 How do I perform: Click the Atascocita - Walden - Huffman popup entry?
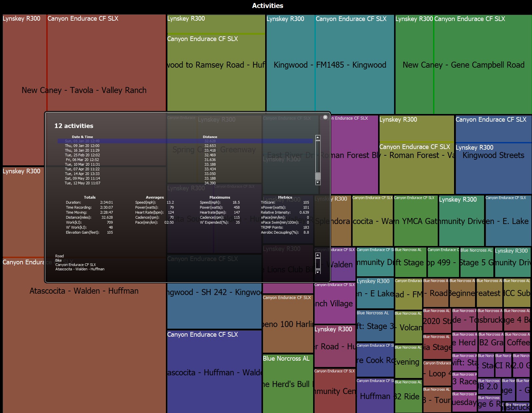(80, 269)
